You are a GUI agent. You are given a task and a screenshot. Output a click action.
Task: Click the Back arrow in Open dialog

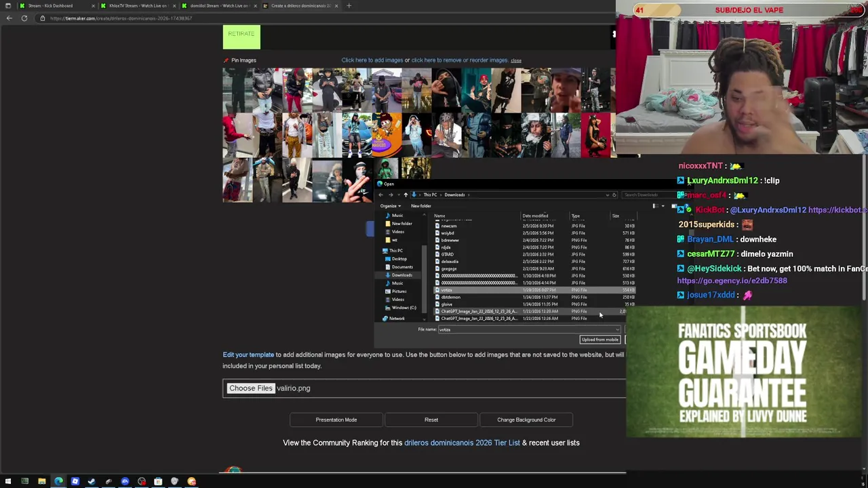(380, 195)
